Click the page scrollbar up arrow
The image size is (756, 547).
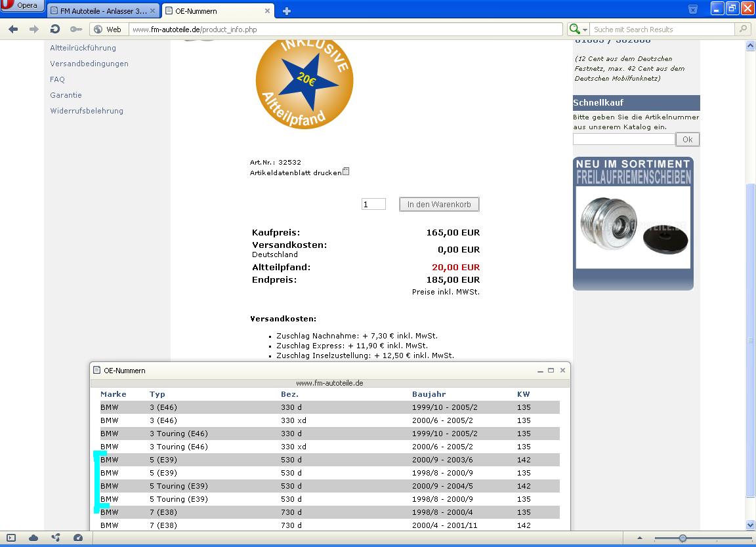tap(750, 46)
